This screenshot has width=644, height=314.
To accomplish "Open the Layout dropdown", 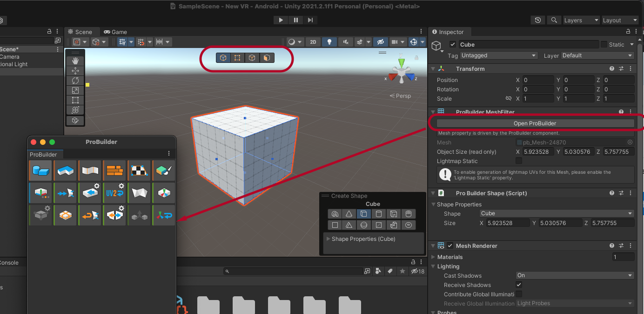I will (620, 20).
